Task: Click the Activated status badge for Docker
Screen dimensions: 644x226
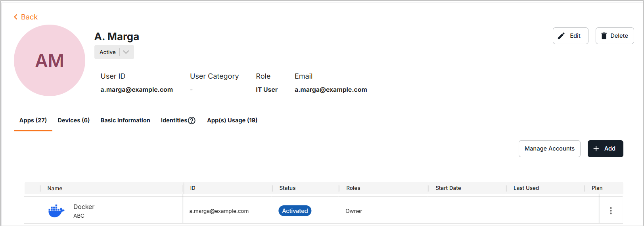Action: 295,211
